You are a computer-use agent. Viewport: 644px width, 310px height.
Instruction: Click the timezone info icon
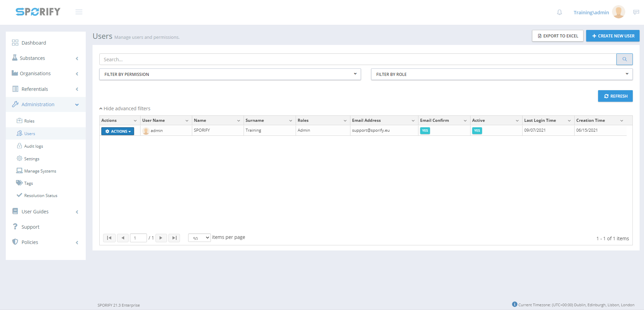click(x=514, y=304)
